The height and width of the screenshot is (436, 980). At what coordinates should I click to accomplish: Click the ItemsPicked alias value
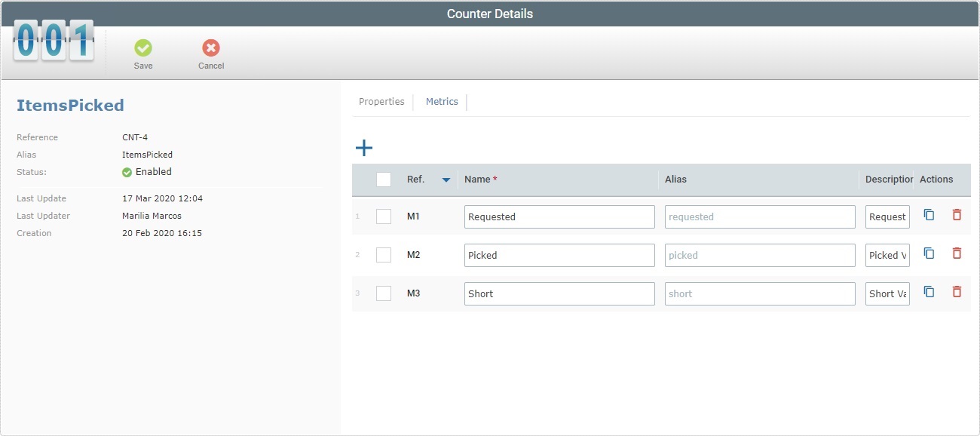click(147, 155)
